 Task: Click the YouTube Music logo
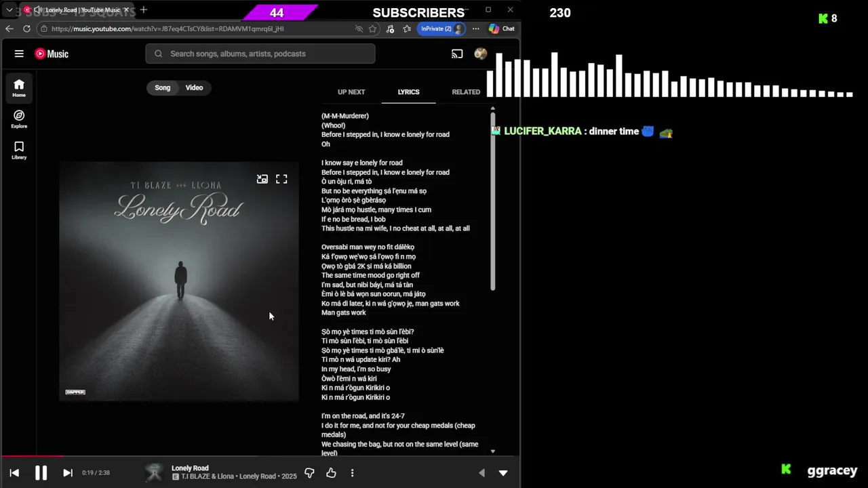tap(52, 54)
